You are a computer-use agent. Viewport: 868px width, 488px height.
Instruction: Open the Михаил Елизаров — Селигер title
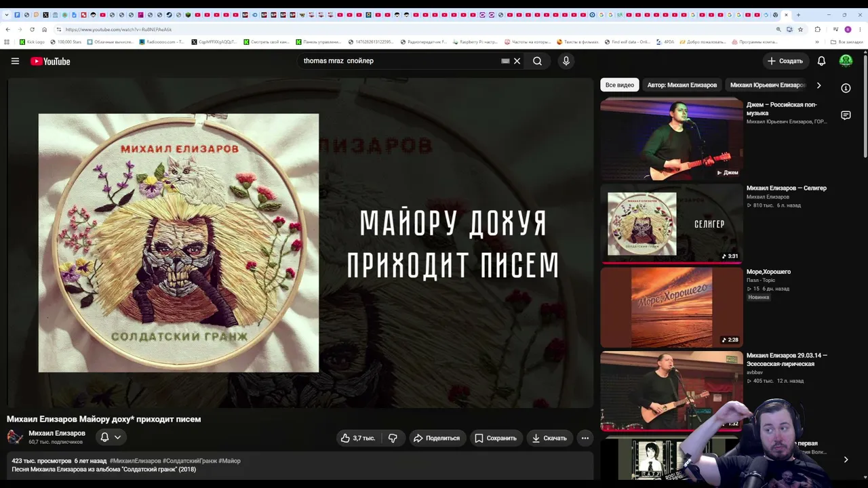pyautogui.click(x=787, y=188)
